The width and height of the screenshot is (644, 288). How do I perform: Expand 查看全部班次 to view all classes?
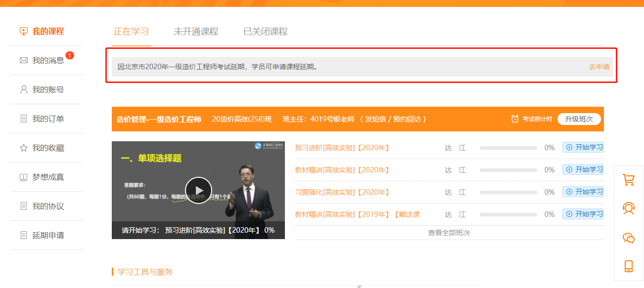[449, 233]
